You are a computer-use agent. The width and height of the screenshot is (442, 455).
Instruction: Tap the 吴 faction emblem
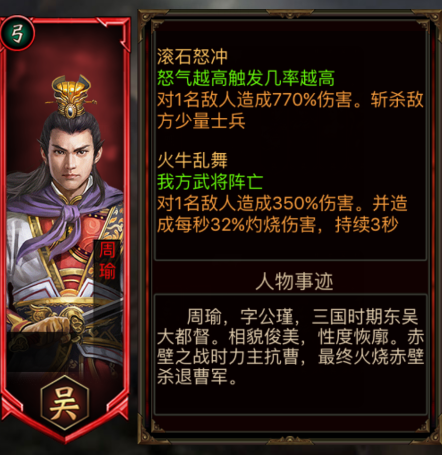[65, 403]
